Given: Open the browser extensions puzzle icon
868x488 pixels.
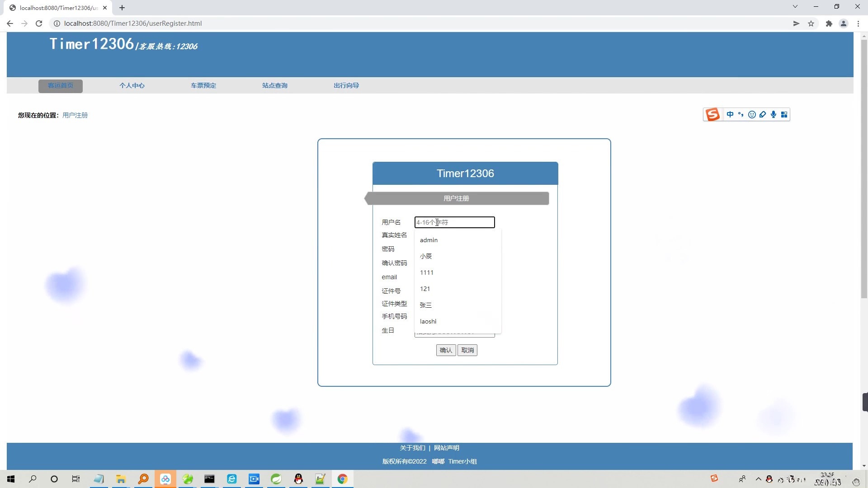Looking at the screenshot, I should click(829, 23).
